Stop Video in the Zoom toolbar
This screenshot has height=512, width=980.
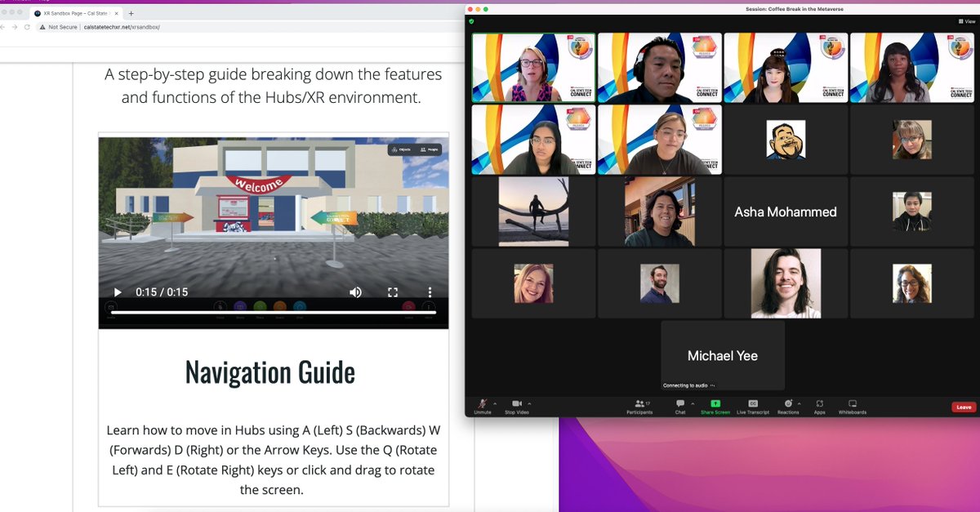(516, 406)
